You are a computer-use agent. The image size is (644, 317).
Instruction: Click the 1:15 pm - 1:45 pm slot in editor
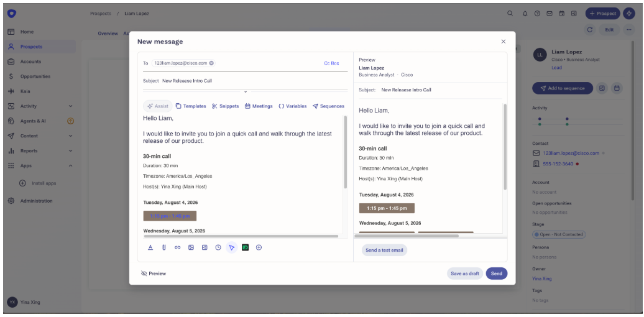[170, 216]
